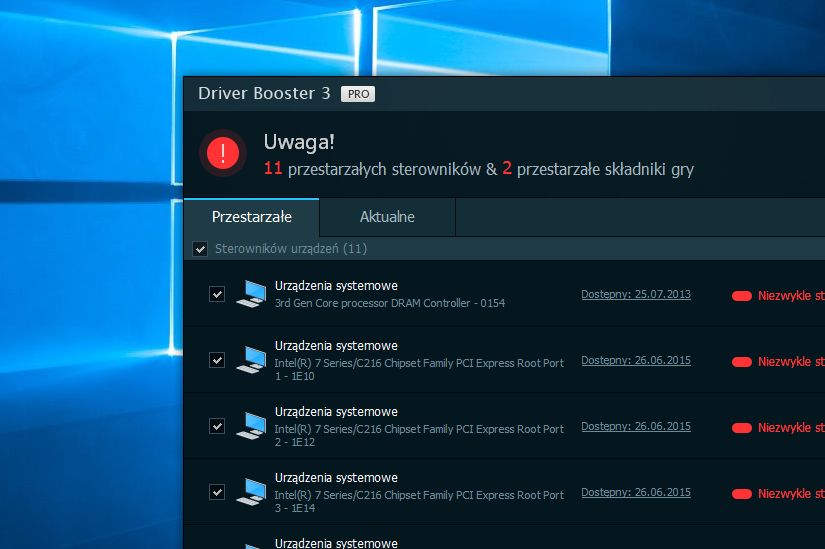Click the red warning exclamation icon
Screen dimensions: 825x549
point(223,153)
